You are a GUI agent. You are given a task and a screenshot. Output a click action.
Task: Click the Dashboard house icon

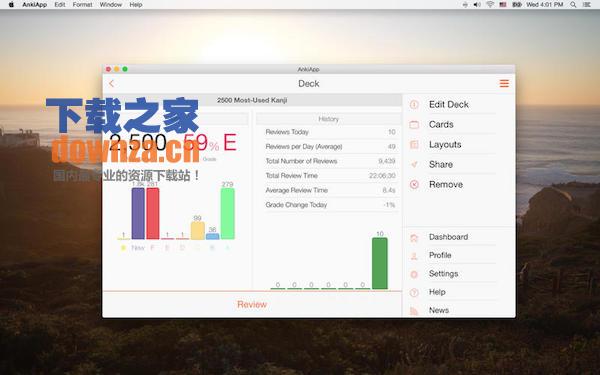pyautogui.click(x=414, y=237)
